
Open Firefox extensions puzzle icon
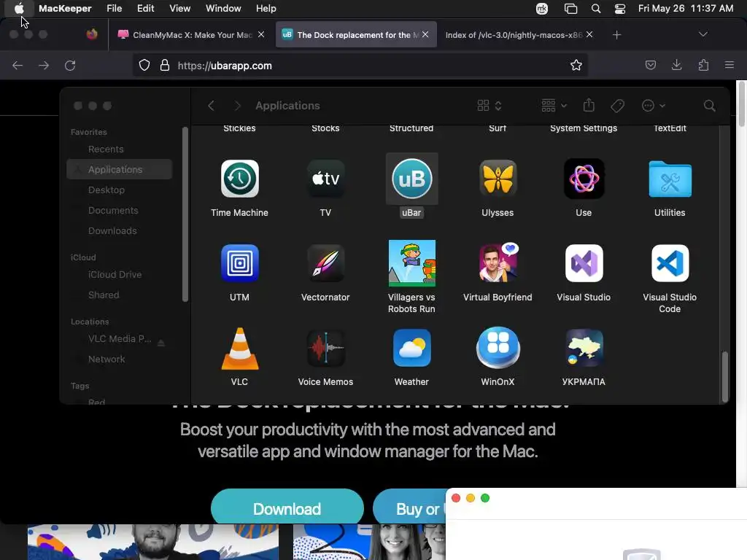coord(703,65)
